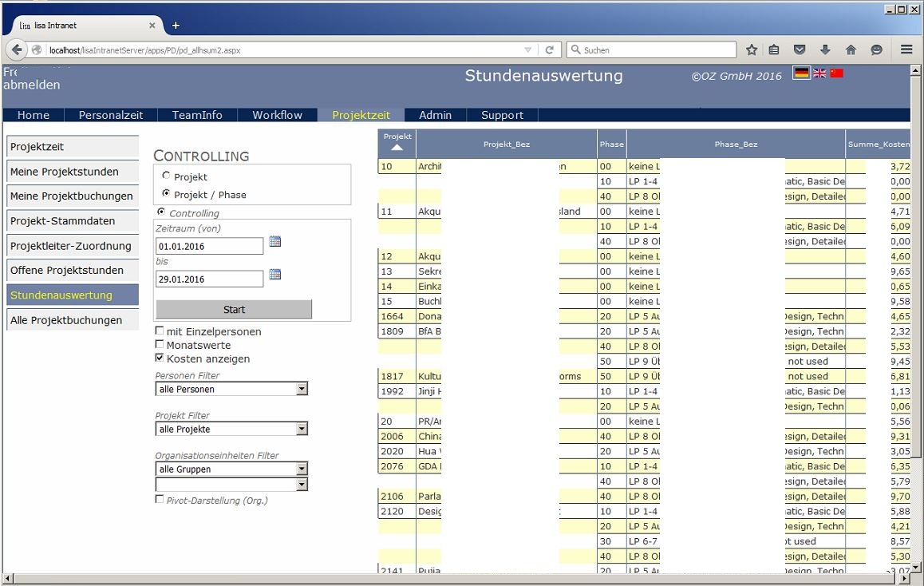Open the Admin menu
Viewport: 924px width, 586px height.
(436, 115)
